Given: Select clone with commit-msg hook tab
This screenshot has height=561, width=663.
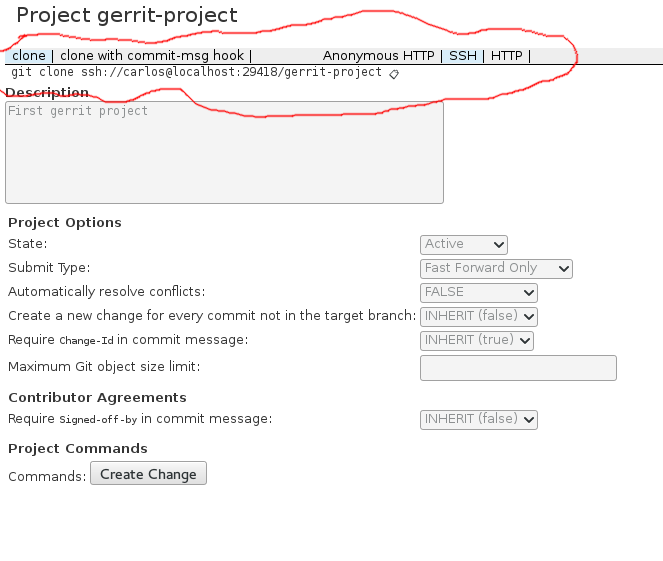Looking at the screenshot, I should tap(152, 56).
